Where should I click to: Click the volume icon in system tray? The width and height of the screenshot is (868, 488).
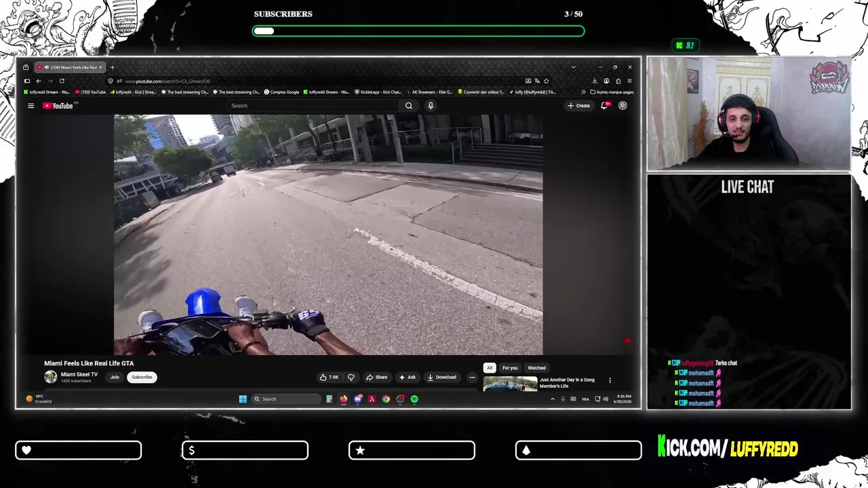[x=606, y=399]
